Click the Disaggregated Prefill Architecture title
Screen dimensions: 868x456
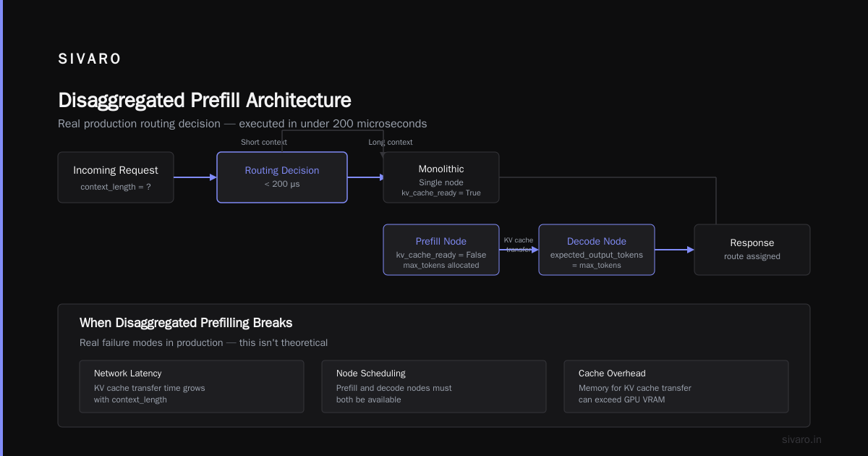205,101
